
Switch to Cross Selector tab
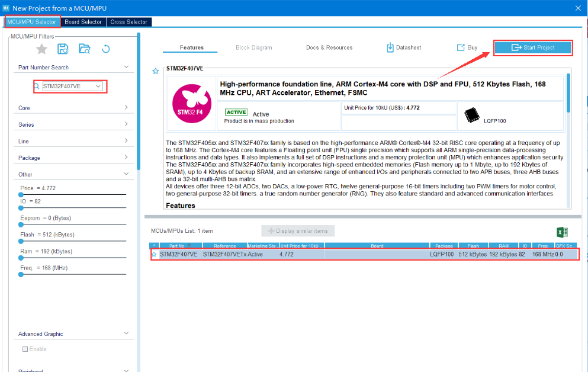point(129,22)
